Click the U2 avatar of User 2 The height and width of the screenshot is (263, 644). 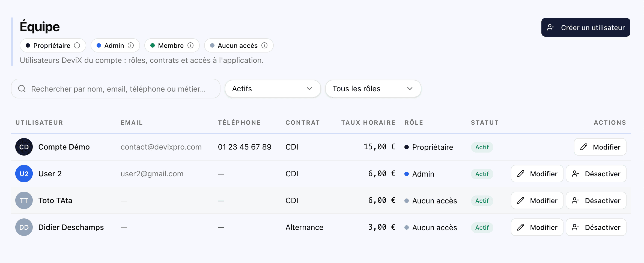(x=24, y=174)
